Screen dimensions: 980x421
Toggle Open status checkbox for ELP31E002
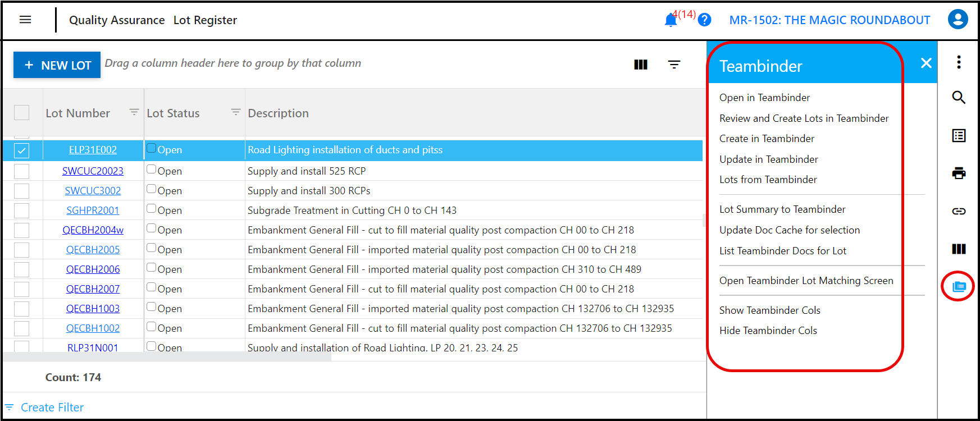[x=151, y=148]
